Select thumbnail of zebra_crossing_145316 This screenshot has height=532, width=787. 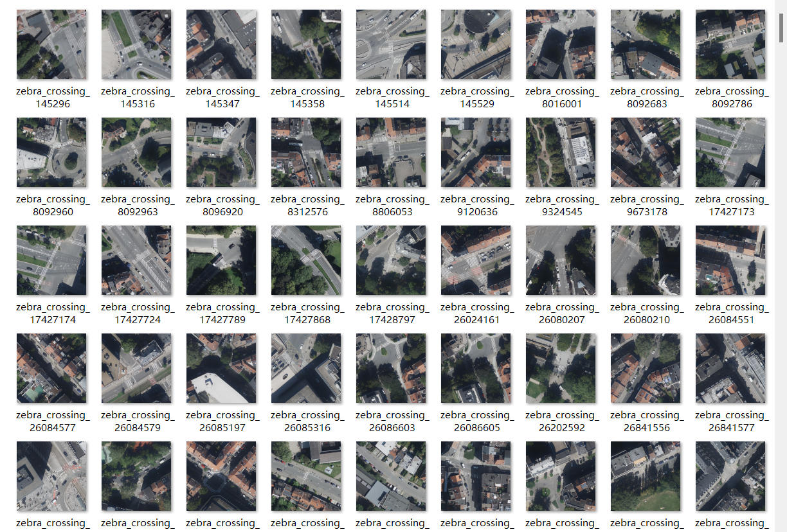pyautogui.click(x=136, y=44)
